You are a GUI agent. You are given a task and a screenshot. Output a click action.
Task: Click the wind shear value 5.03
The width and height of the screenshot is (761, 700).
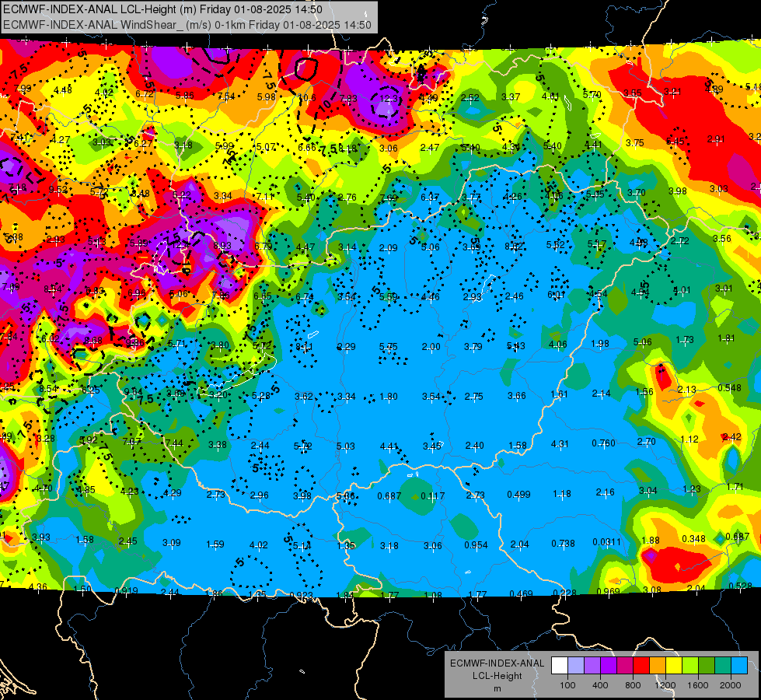click(346, 446)
